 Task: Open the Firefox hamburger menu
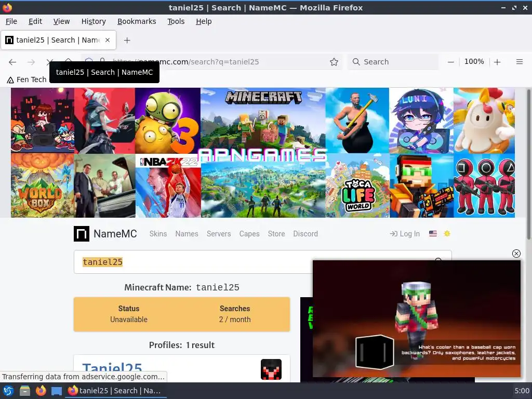(x=519, y=62)
